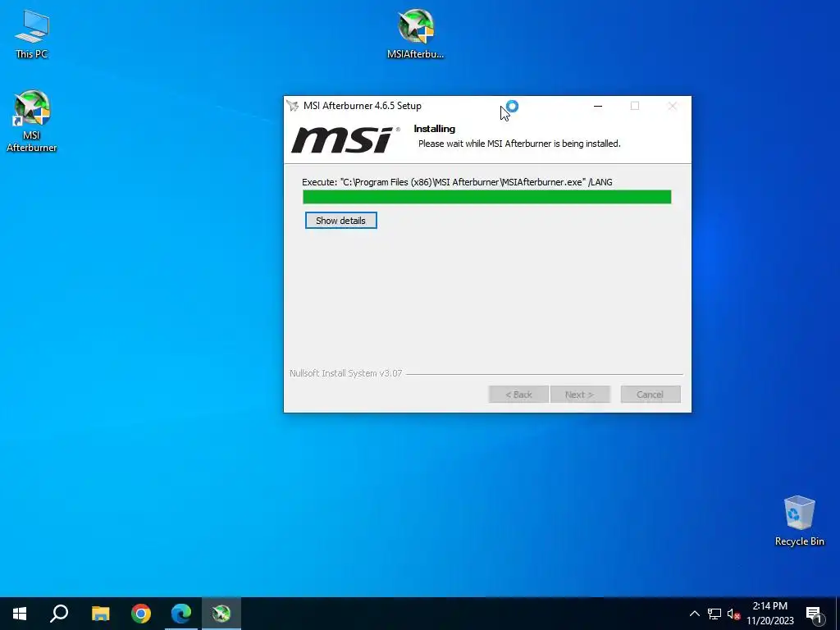Screen dimensions: 840x630
Task: Open muted volume tray icon
Action: (733, 614)
